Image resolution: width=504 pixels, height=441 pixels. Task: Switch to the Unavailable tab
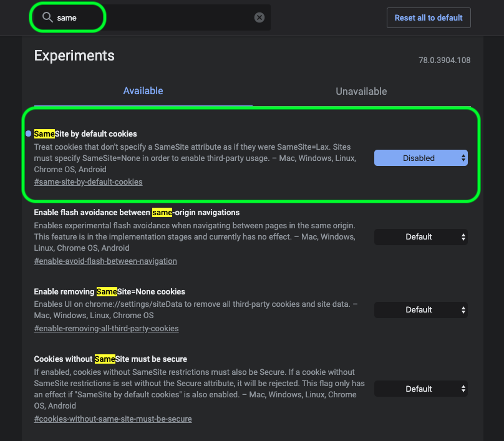(361, 91)
